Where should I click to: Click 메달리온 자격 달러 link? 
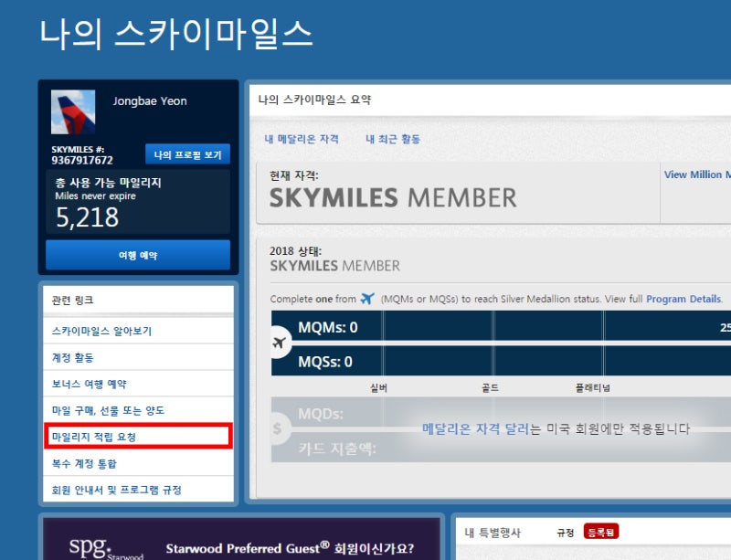[475, 428]
